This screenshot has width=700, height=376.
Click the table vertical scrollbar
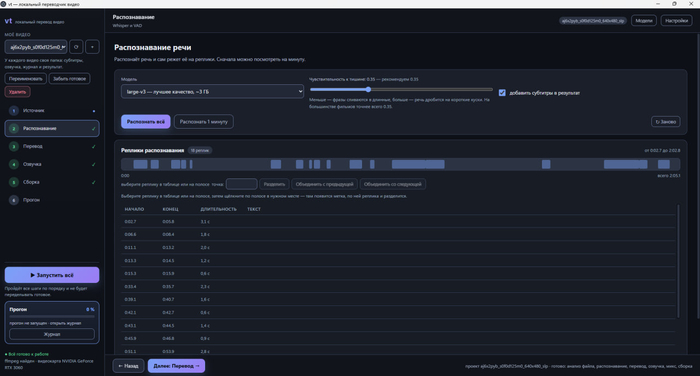coord(678,261)
